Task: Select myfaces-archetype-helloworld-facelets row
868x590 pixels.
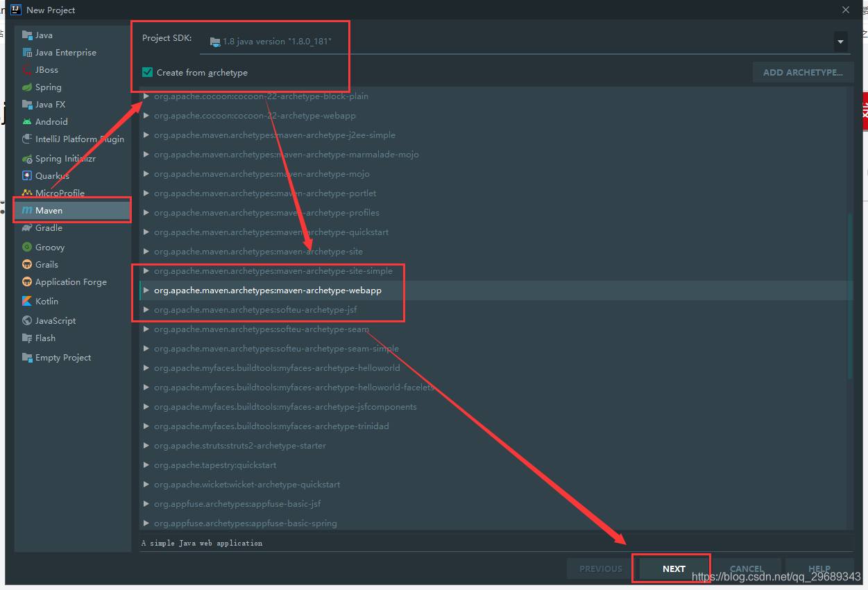Action: 493,388
